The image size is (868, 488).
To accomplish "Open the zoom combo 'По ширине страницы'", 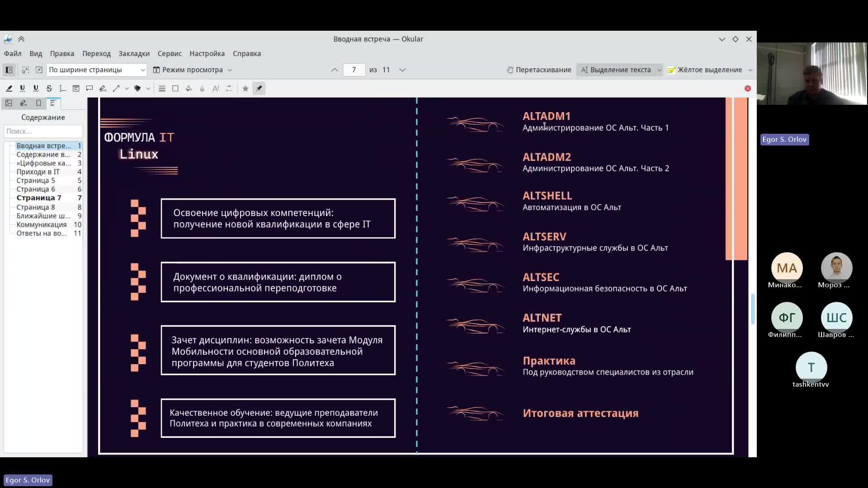I will 97,70.
